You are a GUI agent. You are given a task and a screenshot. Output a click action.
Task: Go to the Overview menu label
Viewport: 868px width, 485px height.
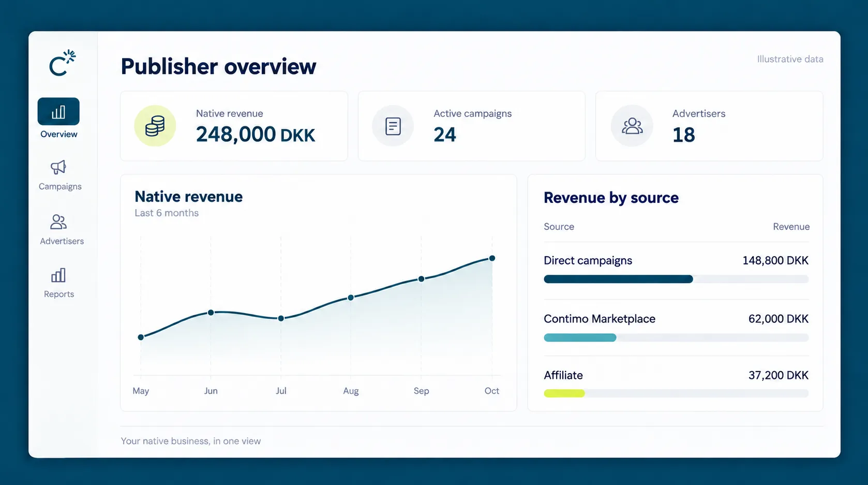(59, 134)
